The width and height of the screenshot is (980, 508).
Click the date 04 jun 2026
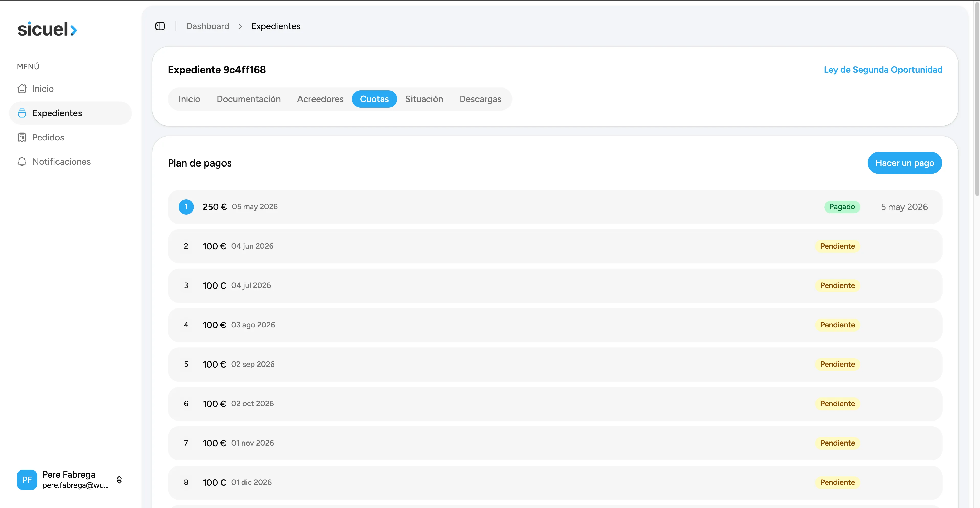(252, 246)
